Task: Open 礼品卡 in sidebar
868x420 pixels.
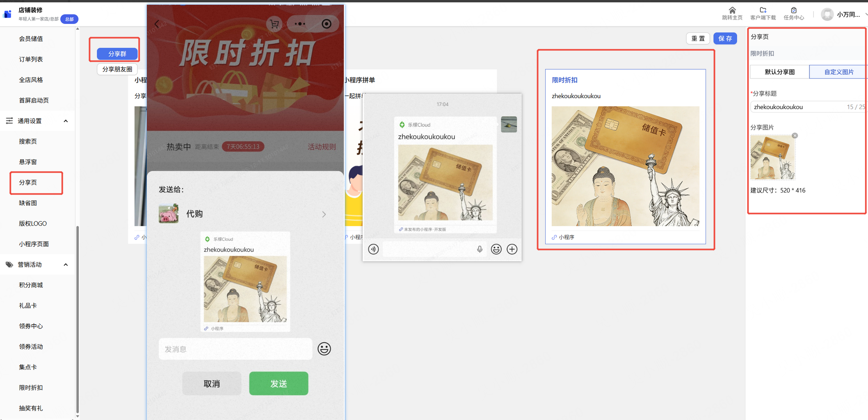Action: [28, 306]
